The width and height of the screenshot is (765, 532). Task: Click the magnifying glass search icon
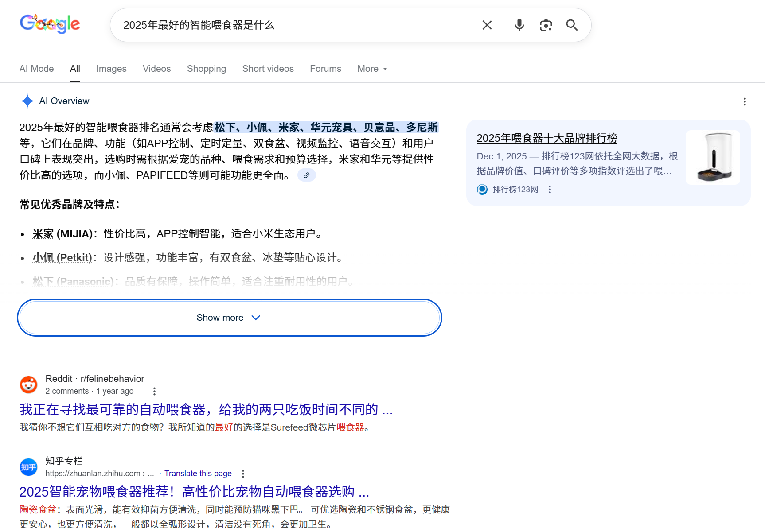572,25
